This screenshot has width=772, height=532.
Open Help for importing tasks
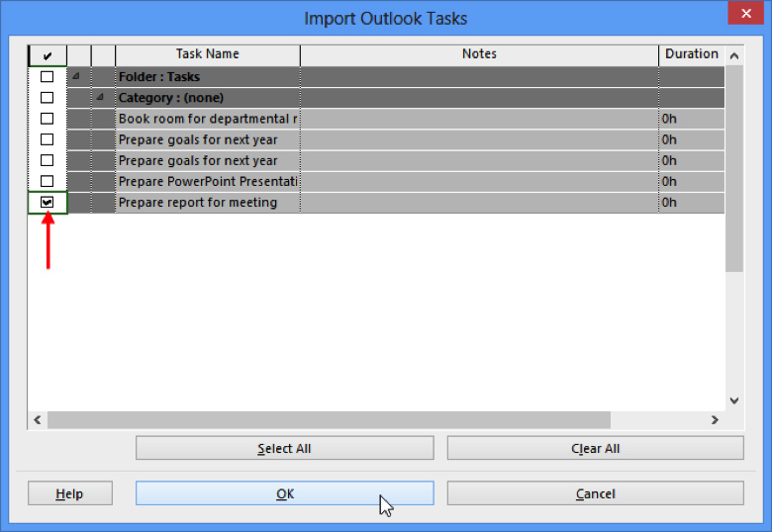pos(70,493)
